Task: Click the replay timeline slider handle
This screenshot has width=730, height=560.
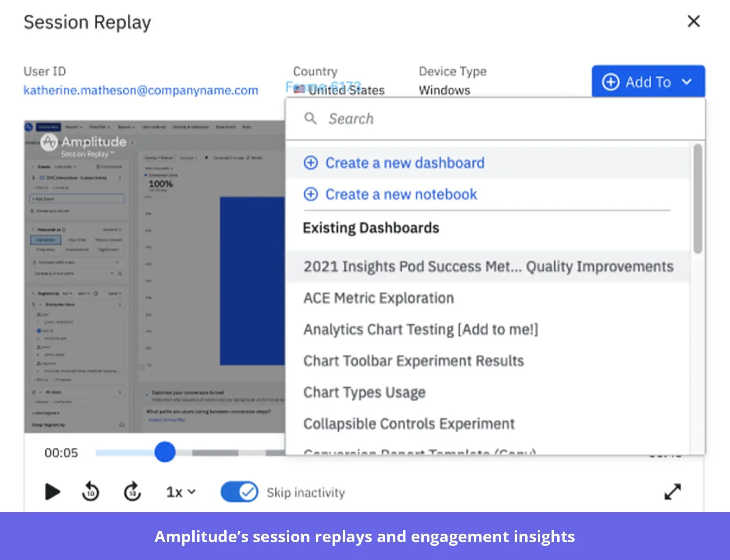Action: [x=165, y=452]
